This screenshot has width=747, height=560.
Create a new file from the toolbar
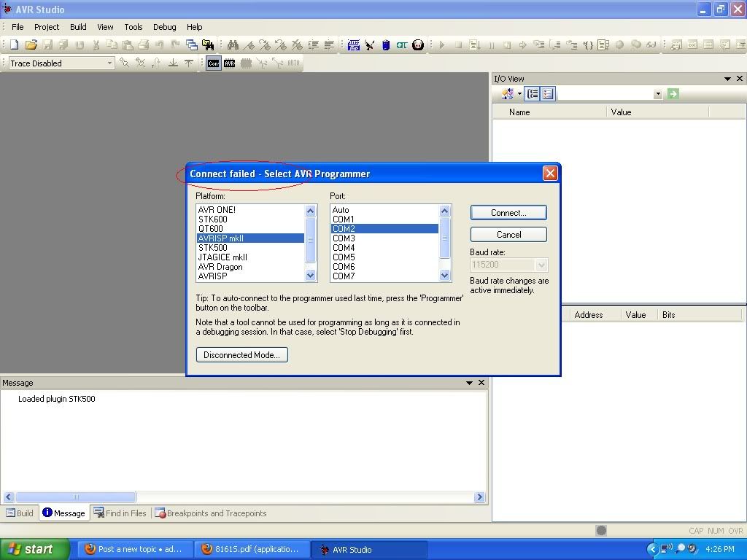pyautogui.click(x=15, y=44)
